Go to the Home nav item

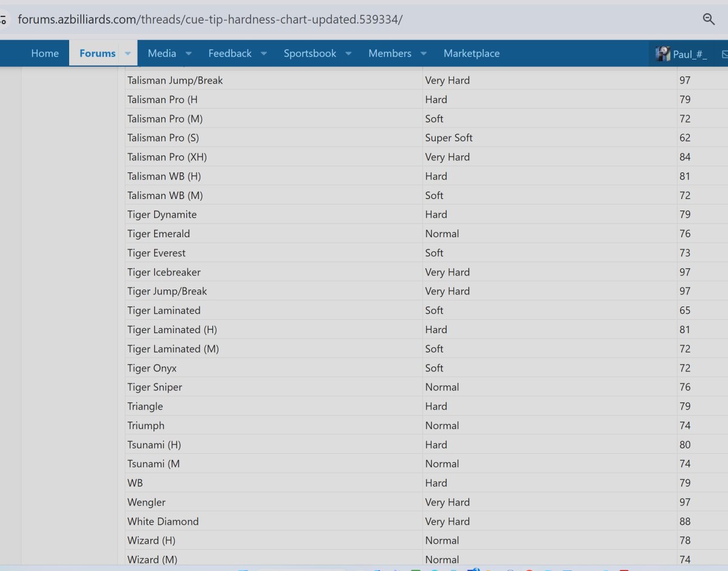(x=45, y=53)
